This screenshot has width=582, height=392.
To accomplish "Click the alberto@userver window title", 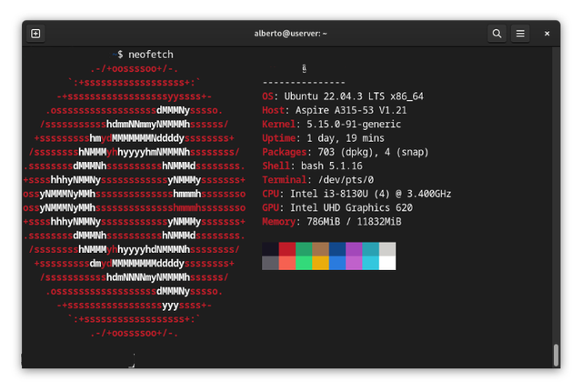I will point(290,34).
